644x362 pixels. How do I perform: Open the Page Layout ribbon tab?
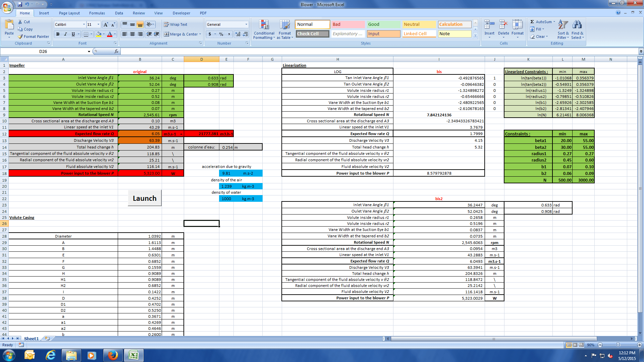coord(69,13)
